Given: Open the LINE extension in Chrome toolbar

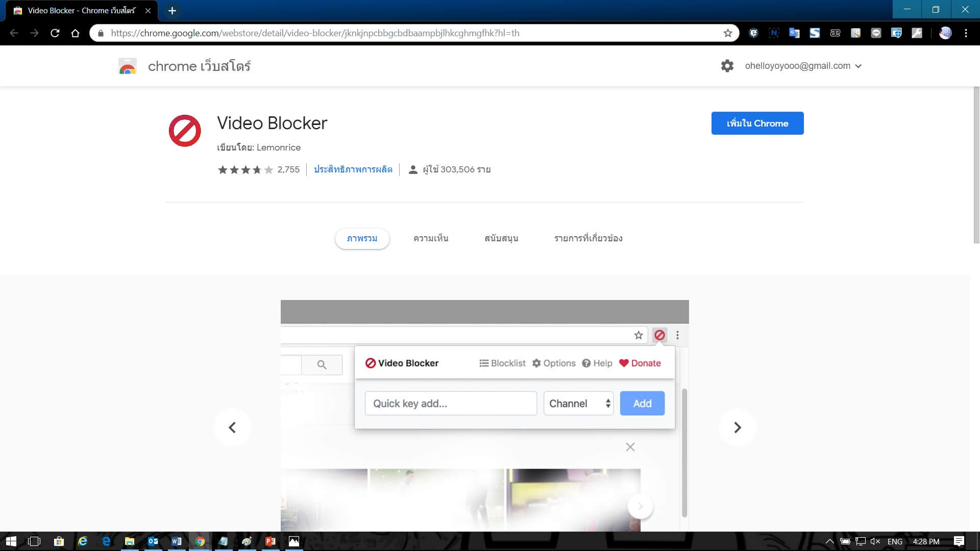Looking at the screenshot, I should click(x=876, y=33).
